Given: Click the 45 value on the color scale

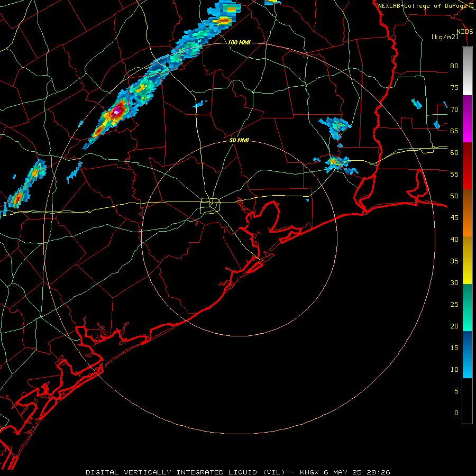Looking at the screenshot, I should click(x=454, y=218).
